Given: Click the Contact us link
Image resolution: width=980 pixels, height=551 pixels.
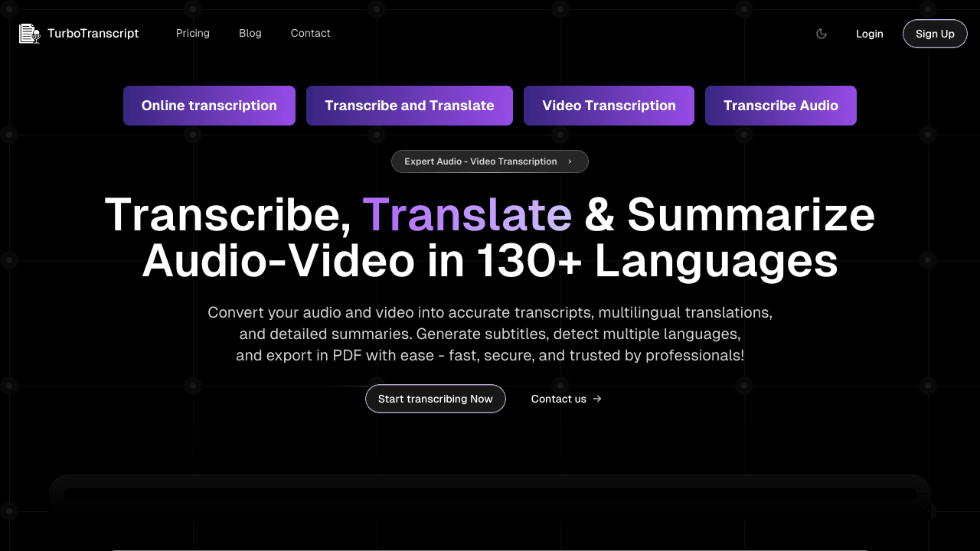Looking at the screenshot, I should click(x=558, y=399).
